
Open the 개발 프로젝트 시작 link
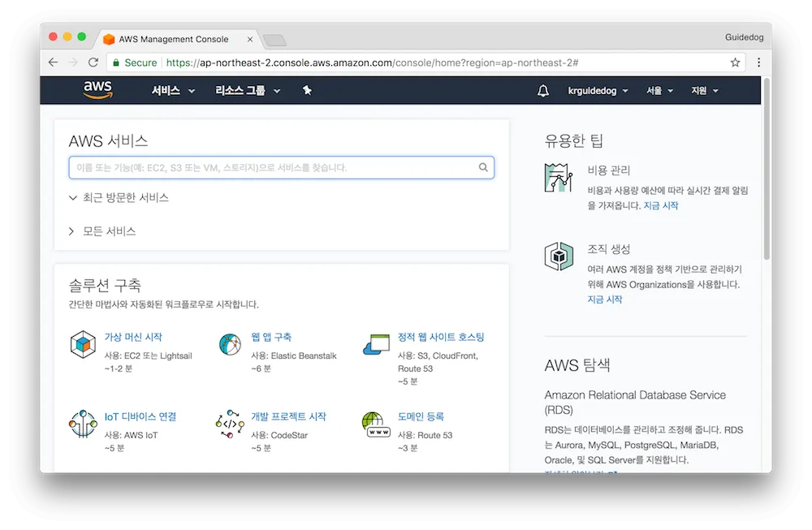288,416
